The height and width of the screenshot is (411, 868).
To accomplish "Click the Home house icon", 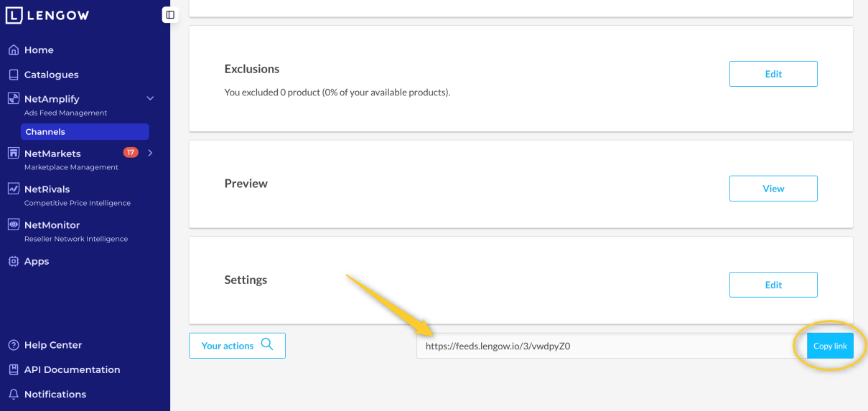I will pos(13,50).
